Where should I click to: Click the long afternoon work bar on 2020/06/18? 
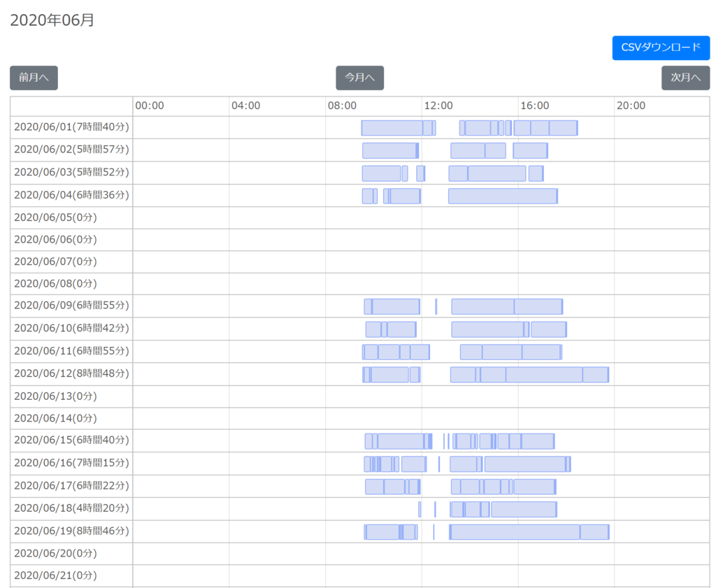[523, 510]
